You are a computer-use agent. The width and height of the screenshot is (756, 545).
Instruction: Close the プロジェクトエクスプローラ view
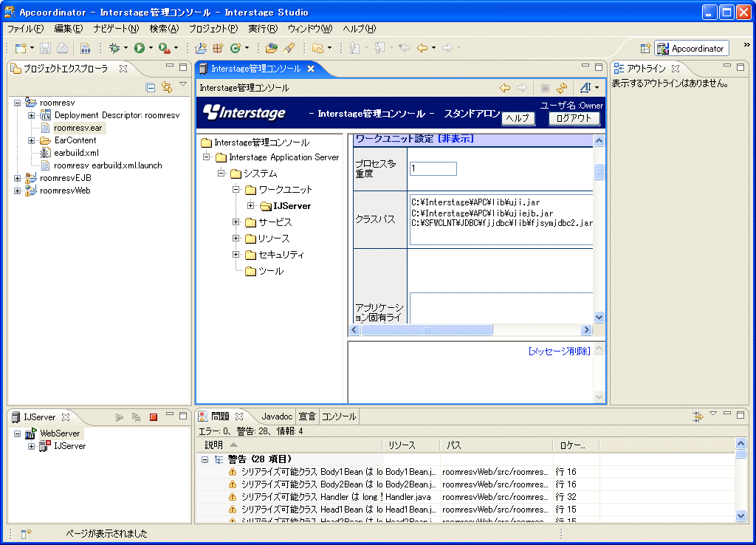click(123, 69)
